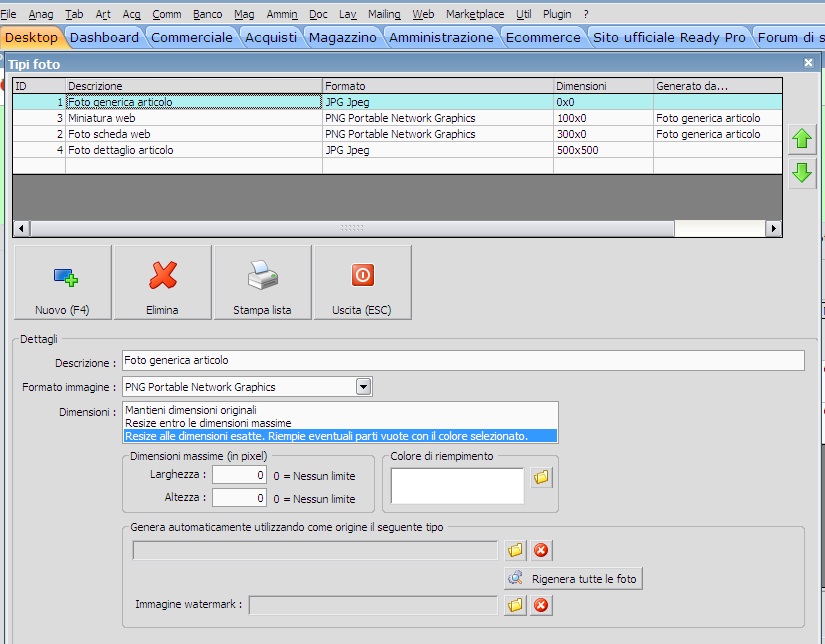Open the Marketplace menu
Screen dimensions: 825x644
coord(475,14)
